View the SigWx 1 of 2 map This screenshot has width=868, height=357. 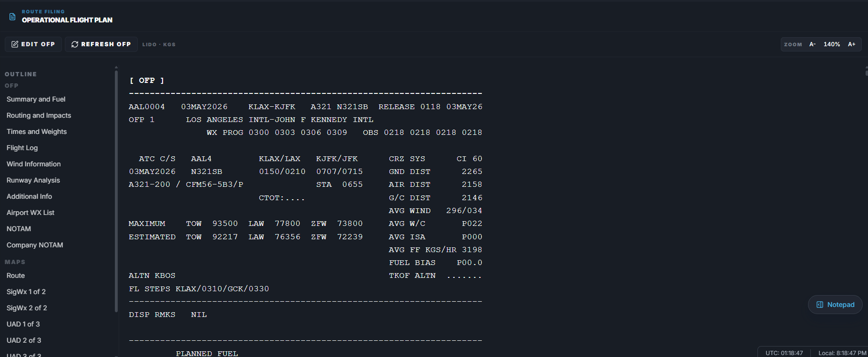(x=26, y=292)
